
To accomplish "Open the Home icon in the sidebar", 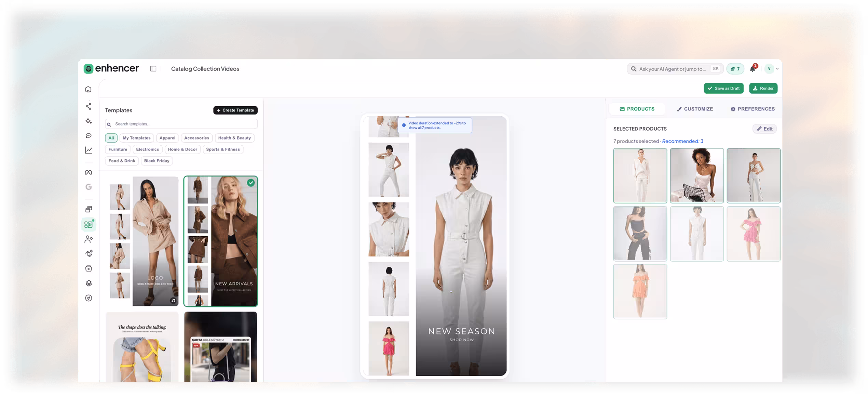I will [x=88, y=89].
